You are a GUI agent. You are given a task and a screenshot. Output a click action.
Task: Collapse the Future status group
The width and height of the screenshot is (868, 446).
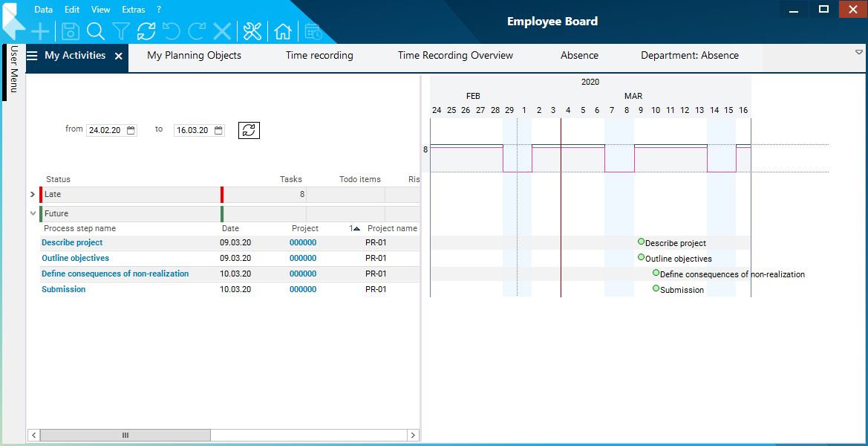coord(33,213)
